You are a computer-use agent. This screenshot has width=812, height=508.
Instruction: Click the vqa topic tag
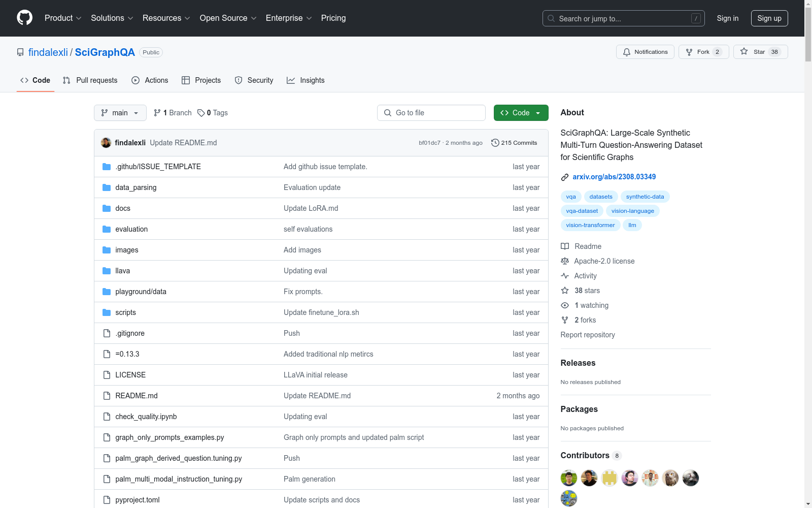click(x=571, y=197)
